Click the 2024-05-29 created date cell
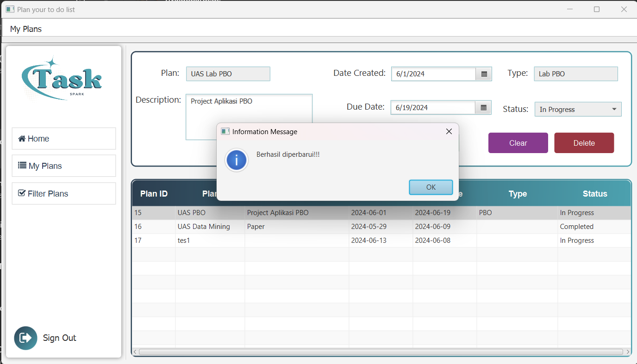This screenshot has height=364, width=637. (x=381, y=227)
